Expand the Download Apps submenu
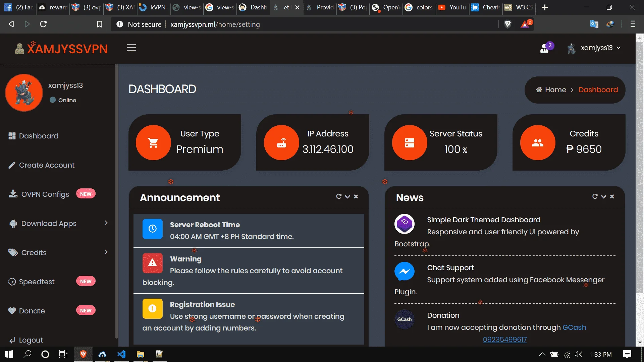Image resolution: width=644 pixels, height=362 pixels. click(58, 223)
